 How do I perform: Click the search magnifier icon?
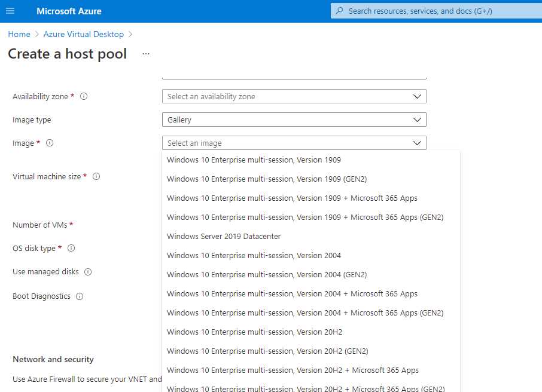(x=340, y=11)
